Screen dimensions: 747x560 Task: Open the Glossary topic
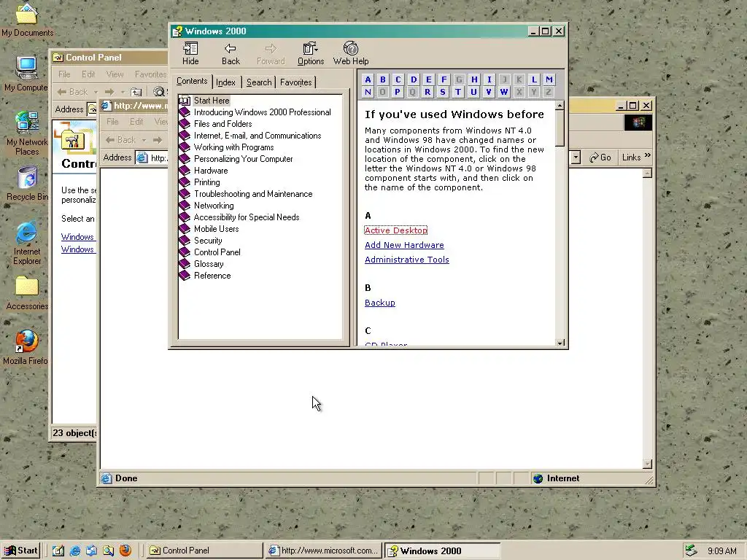(209, 264)
